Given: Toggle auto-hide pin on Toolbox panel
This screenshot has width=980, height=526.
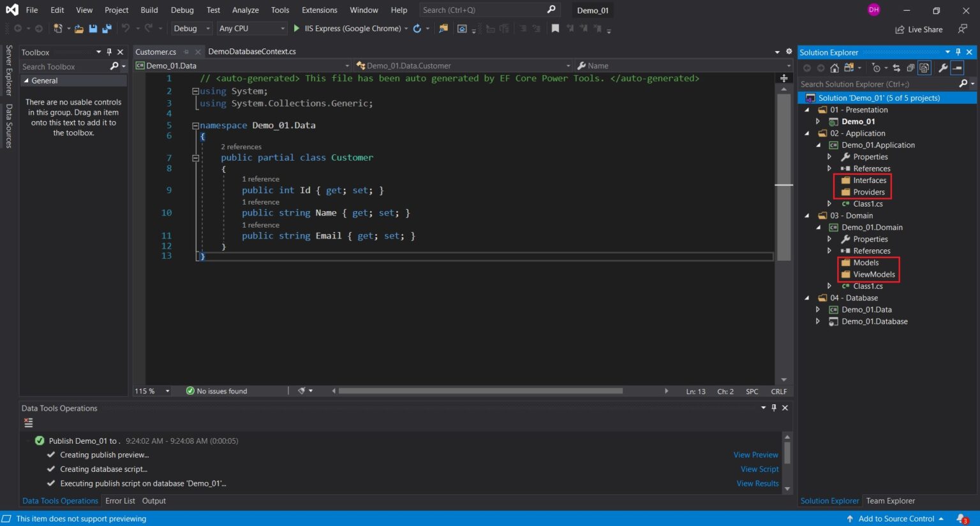Looking at the screenshot, I should [109, 52].
